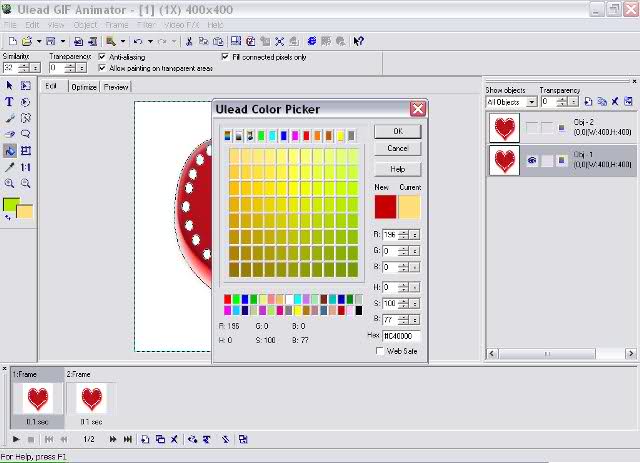The image size is (640, 463).
Task: Enable the Web Safe checkbox
Action: (x=380, y=351)
